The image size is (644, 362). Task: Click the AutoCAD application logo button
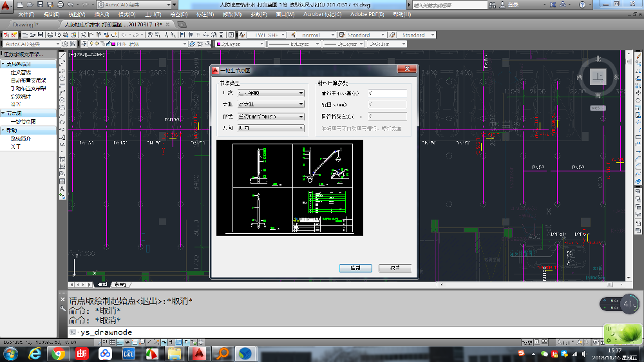point(7,5)
